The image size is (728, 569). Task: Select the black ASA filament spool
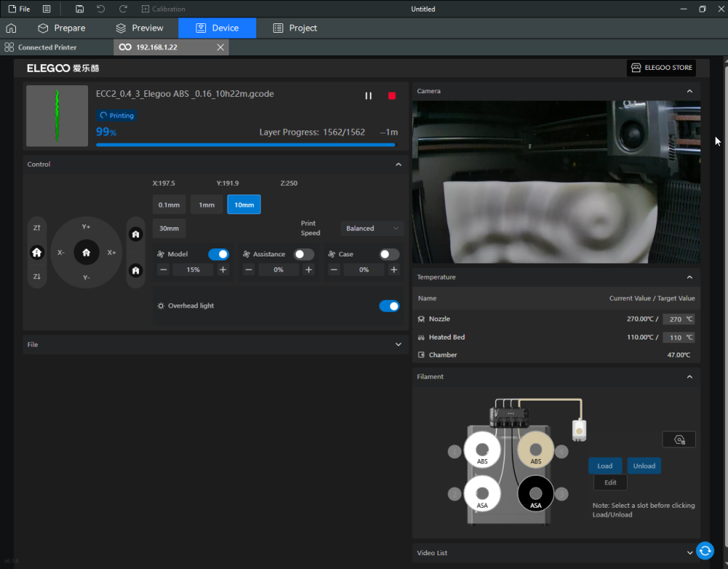pos(535,494)
